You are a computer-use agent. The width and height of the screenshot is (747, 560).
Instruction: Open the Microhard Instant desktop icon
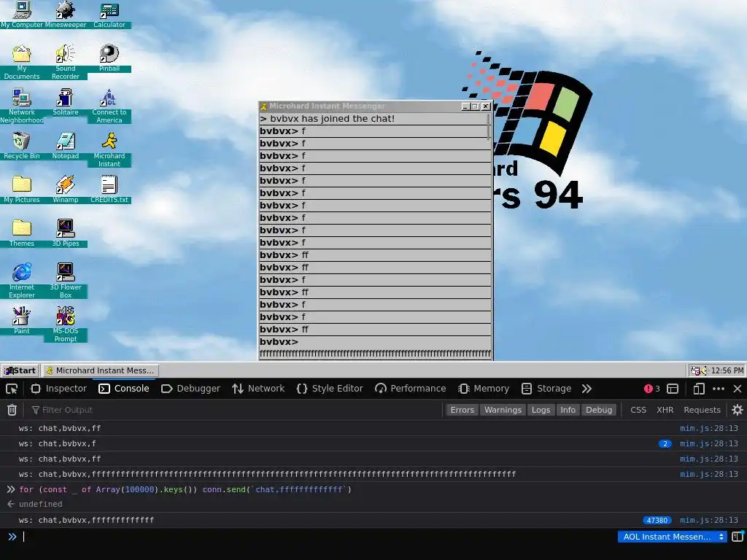[109, 149]
